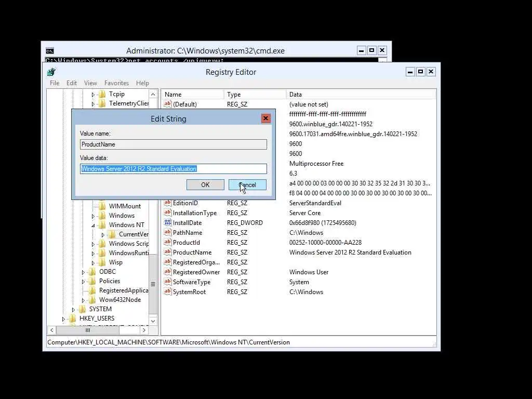532x399 pixels.
Task: Click the Value data input field
Action: [x=174, y=169]
